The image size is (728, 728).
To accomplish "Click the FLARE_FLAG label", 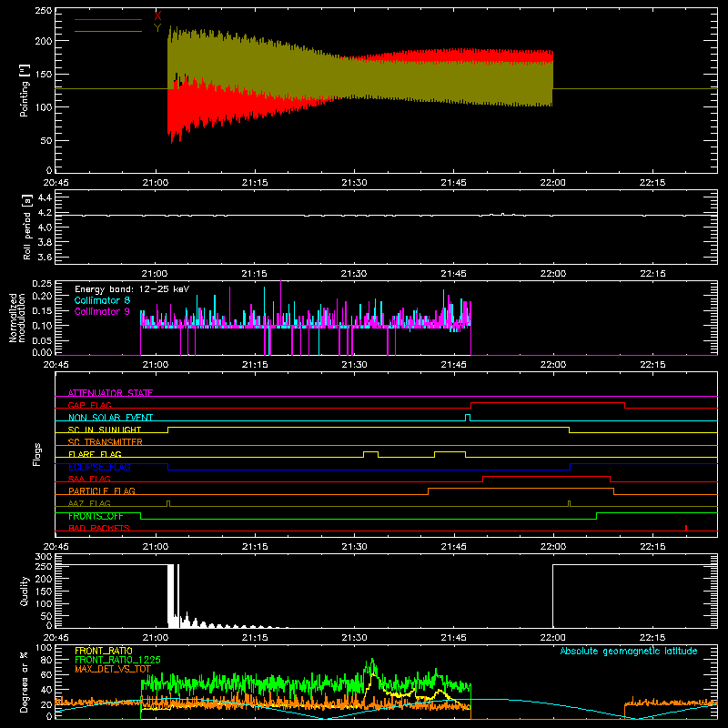I will tap(95, 454).
